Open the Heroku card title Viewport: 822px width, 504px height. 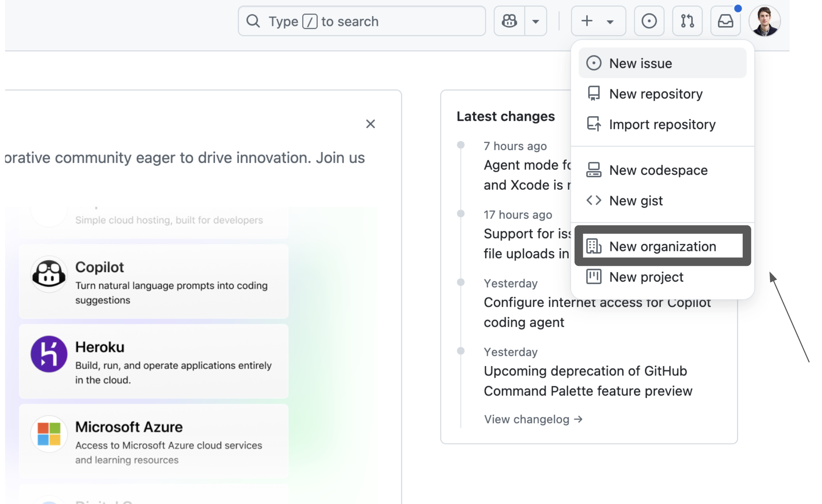pyautogui.click(x=100, y=347)
